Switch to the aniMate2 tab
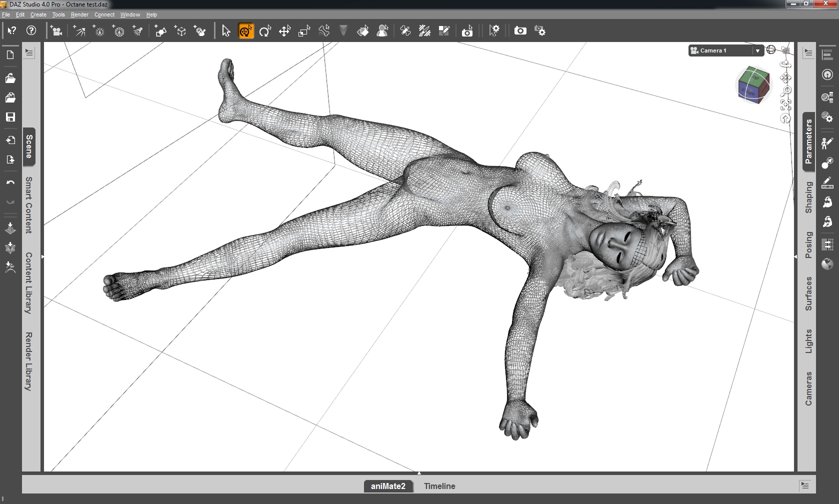 pos(388,486)
